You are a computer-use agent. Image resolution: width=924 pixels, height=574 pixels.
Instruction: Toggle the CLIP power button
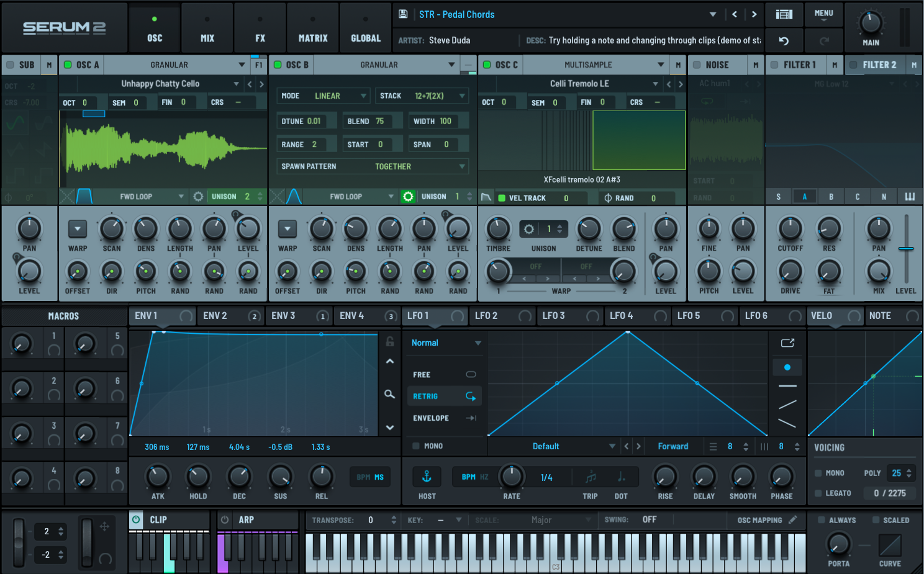[x=136, y=520]
